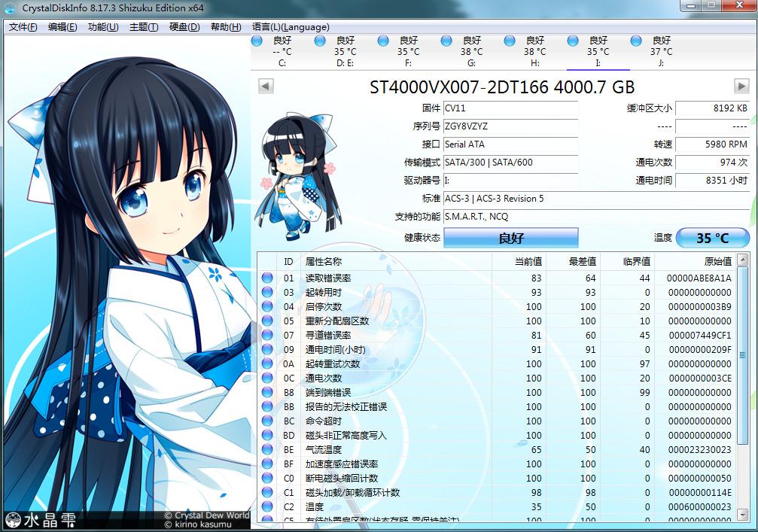Click the 标准 field ACS-3 Revision 5
This screenshot has height=532, width=758.
(x=596, y=199)
